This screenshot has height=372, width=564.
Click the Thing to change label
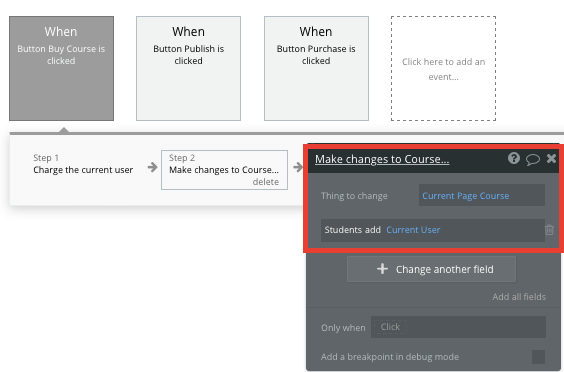pyautogui.click(x=354, y=196)
